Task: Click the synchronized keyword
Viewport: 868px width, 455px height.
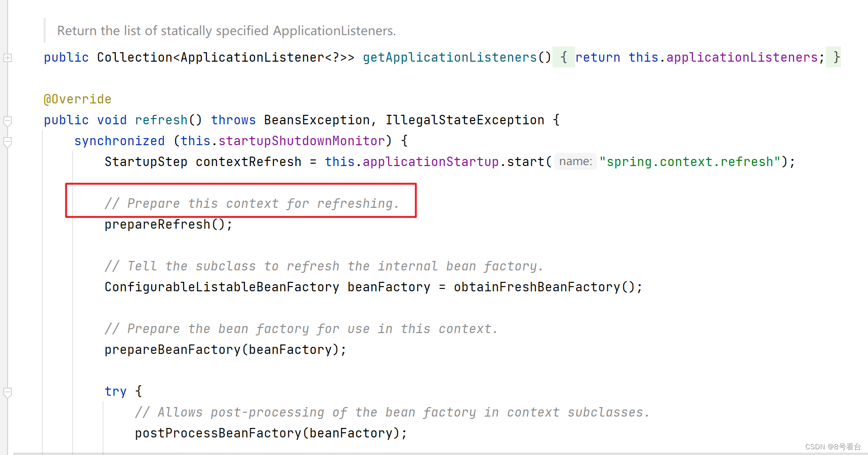Action: 119,141
